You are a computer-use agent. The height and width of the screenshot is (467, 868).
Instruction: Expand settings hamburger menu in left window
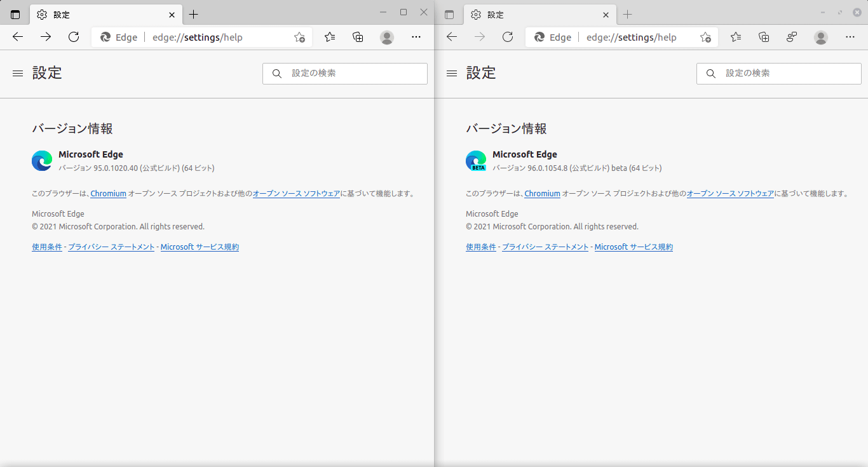click(x=18, y=74)
